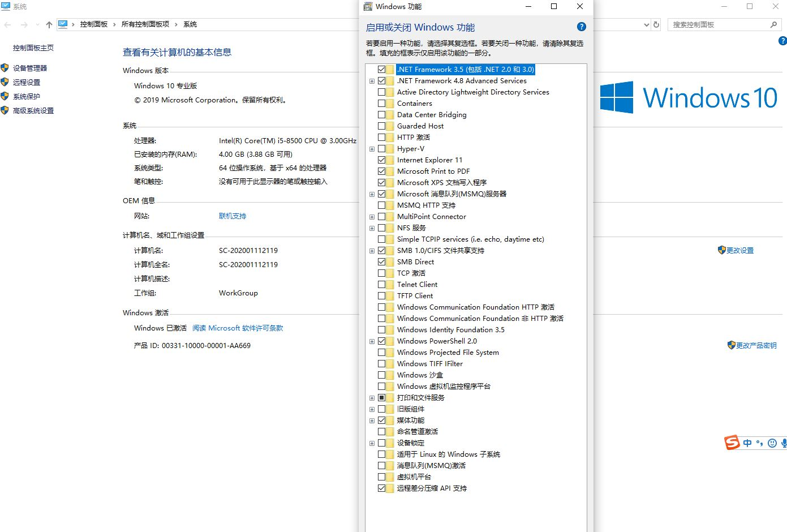Expand MultiPoint Connector node
This screenshot has height=532, width=787.
(x=372, y=217)
